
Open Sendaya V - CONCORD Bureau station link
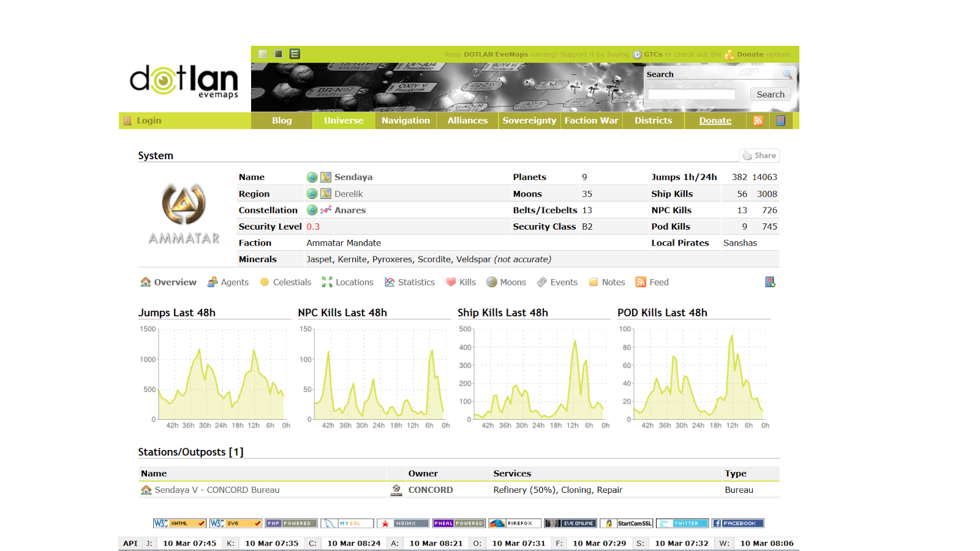[217, 490]
